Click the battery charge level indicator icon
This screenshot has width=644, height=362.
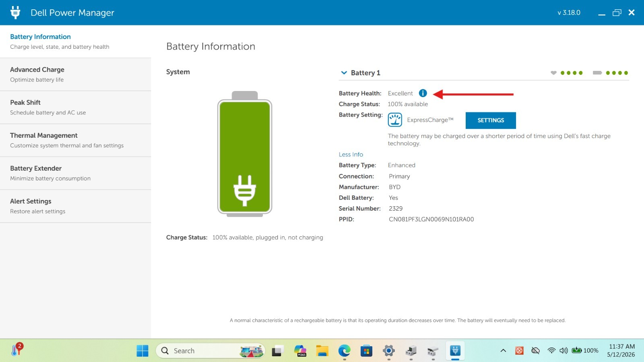[597, 73]
